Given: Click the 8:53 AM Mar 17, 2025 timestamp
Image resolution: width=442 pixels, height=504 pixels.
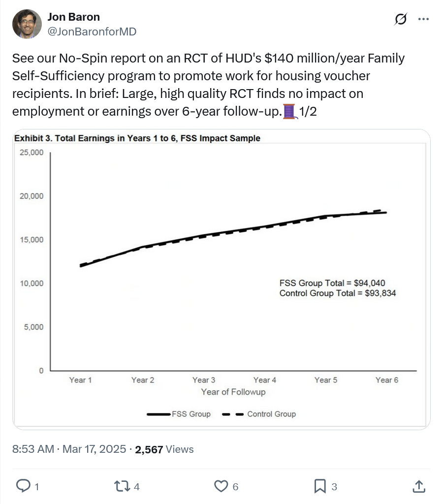Looking at the screenshot, I should [x=69, y=449].
